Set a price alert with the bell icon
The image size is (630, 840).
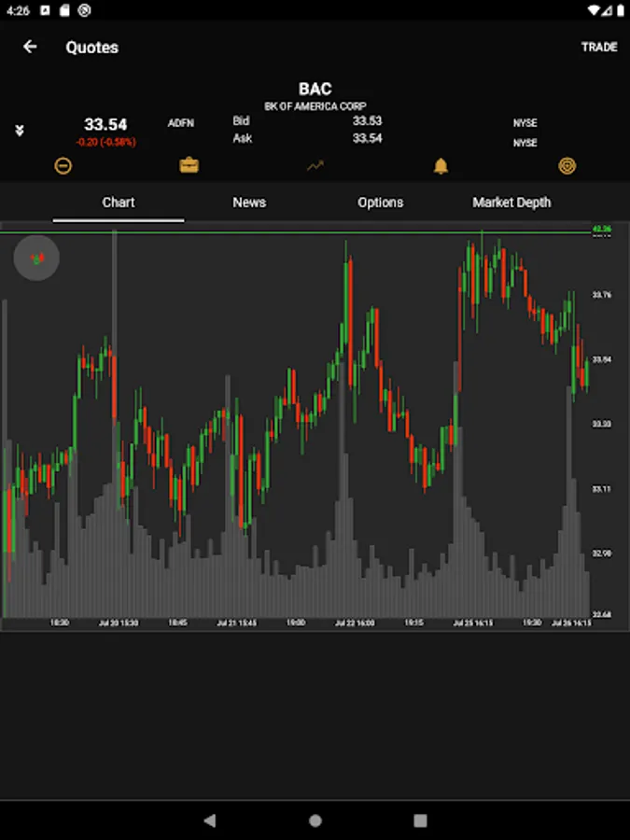coord(441,166)
